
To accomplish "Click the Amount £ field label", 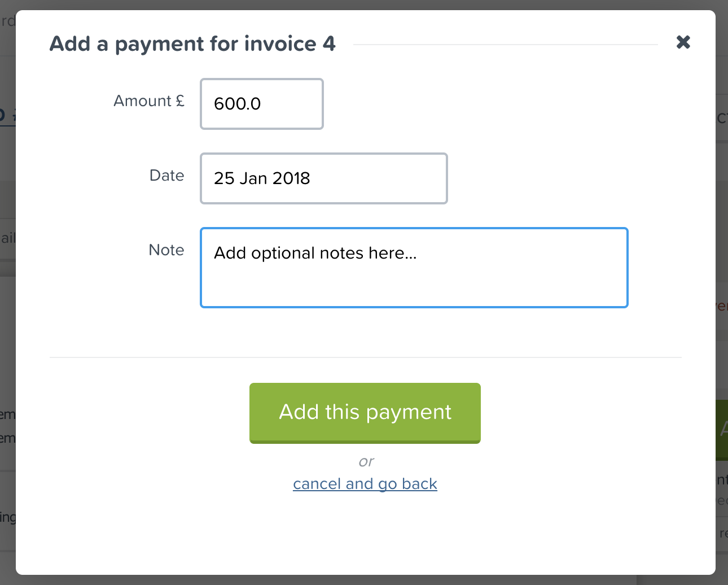I will point(149,101).
